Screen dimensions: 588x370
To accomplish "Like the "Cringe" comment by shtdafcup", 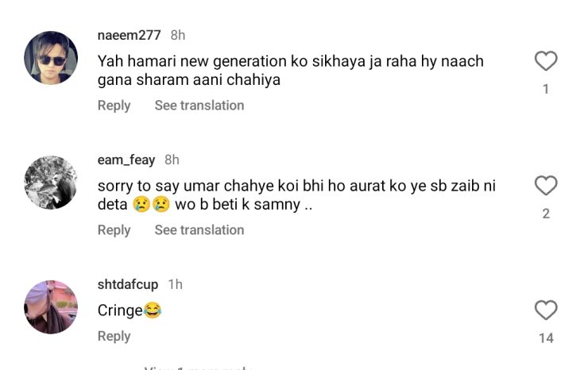I will pos(546,310).
